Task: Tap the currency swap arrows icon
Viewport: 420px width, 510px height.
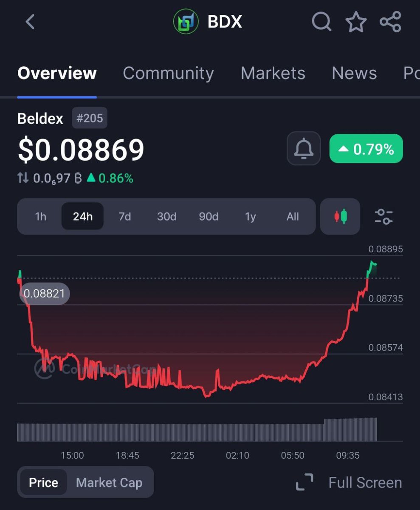Action: pyautogui.click(x=23, y=178)
